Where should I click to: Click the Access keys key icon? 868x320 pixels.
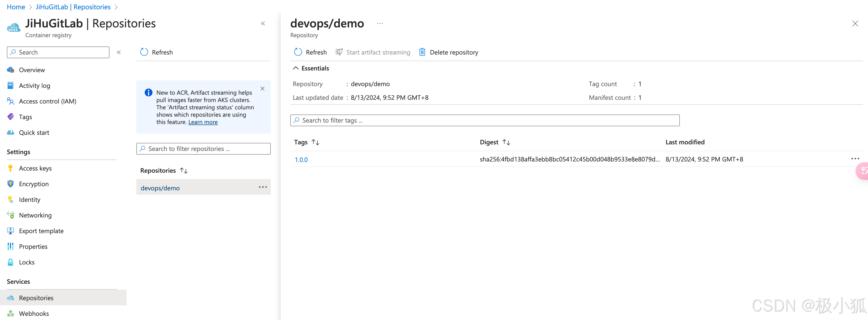click(x=11, y=168)
